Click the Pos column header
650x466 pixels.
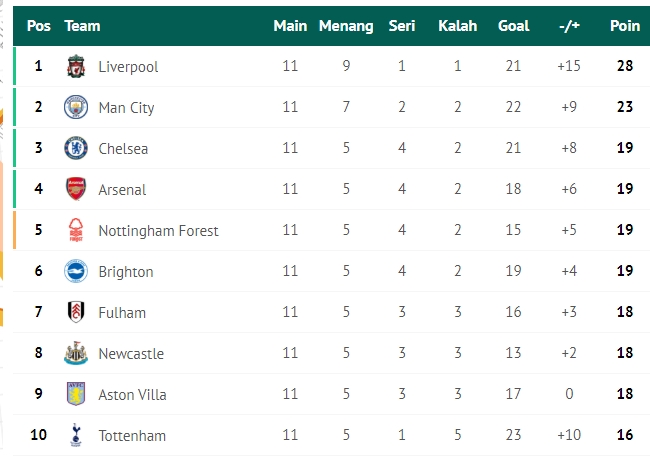point(39,26)
